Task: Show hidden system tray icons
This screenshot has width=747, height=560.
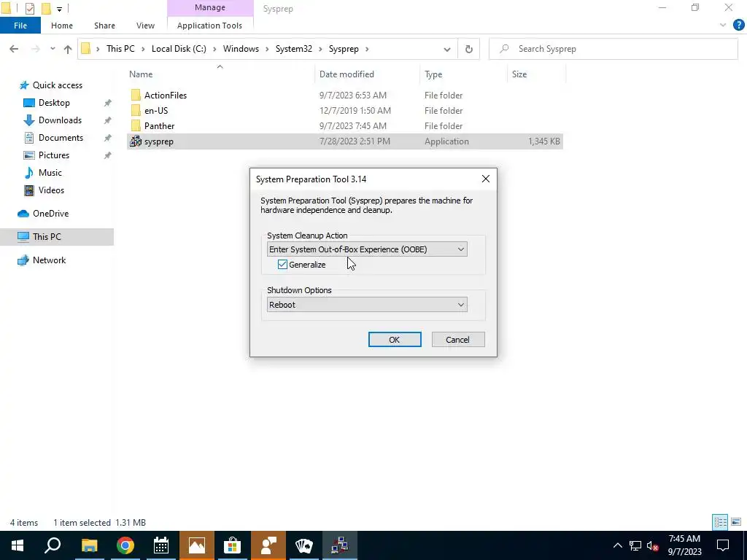Action: pyautogui.click(x=617, y=545)
